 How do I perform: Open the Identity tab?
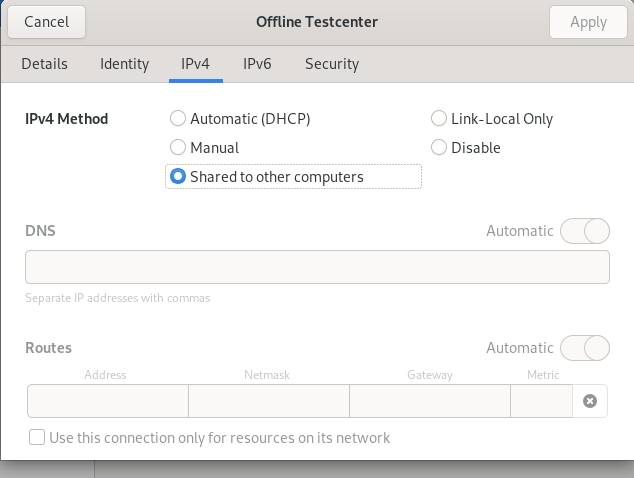[125, 64]
